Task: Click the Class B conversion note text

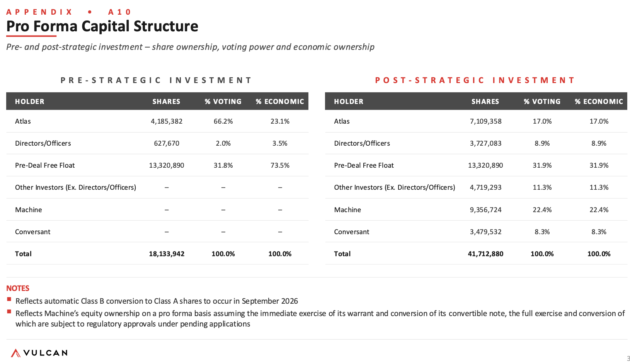Action: 157,301
